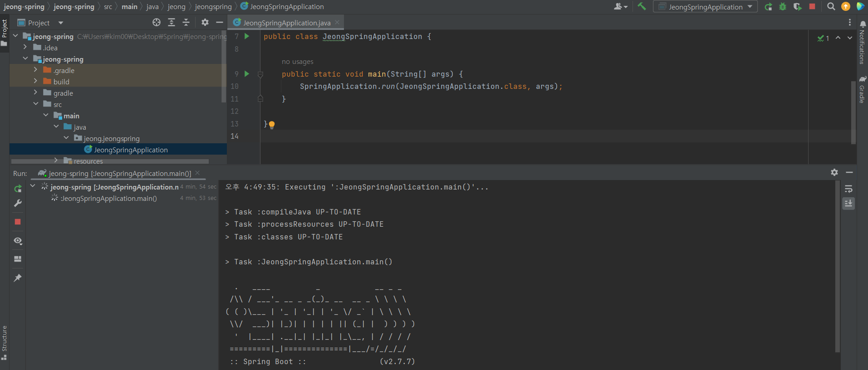The height and width of the screenshot is (370, 868).
Task: Click the console vertical scrollbar
Action: 838,266
